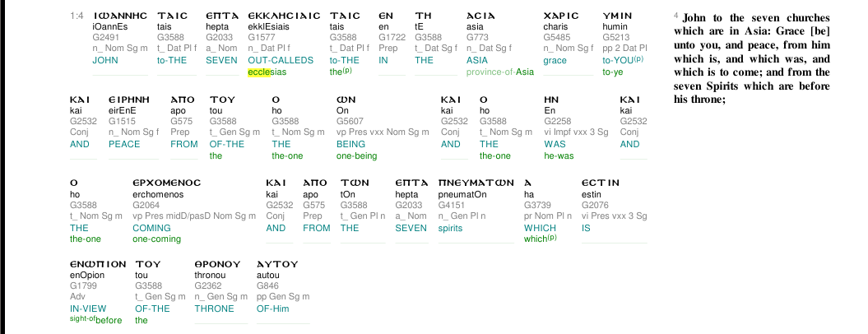
Task: Open Strong's number G2362 for thronou
Action: (x=207, y=286)
